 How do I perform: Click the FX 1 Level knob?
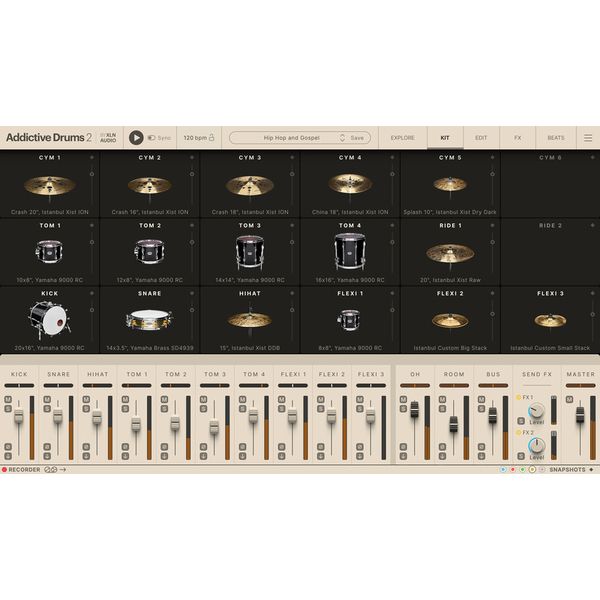point(536,411)
